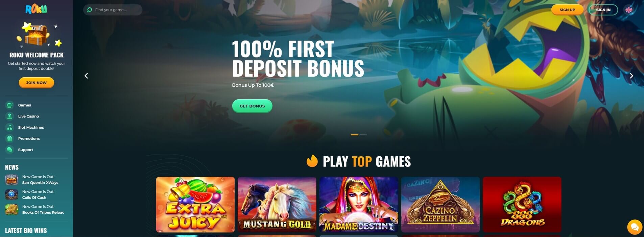Click the SIGN IN button
This screenshot has height=237, width=644.
[603, 10]
